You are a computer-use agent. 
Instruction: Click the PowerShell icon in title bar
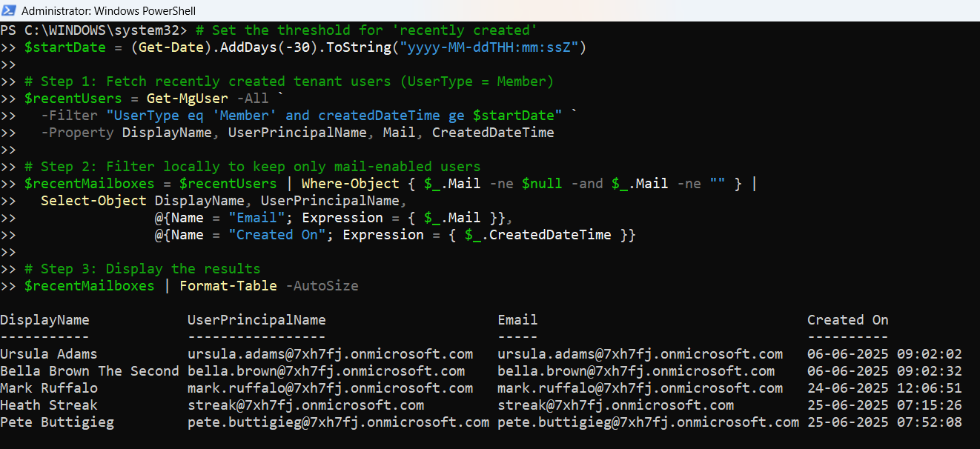[10, 10]
